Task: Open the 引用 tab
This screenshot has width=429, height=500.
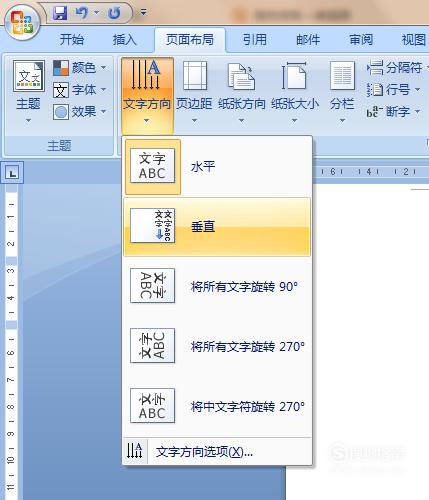Action: 255,40
